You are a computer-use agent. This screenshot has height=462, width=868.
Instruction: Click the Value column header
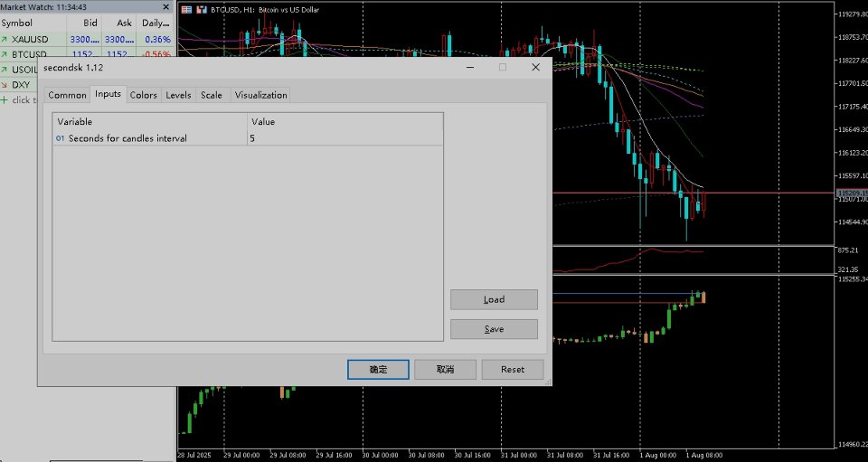pyautogui.click(x=344, y=122)
